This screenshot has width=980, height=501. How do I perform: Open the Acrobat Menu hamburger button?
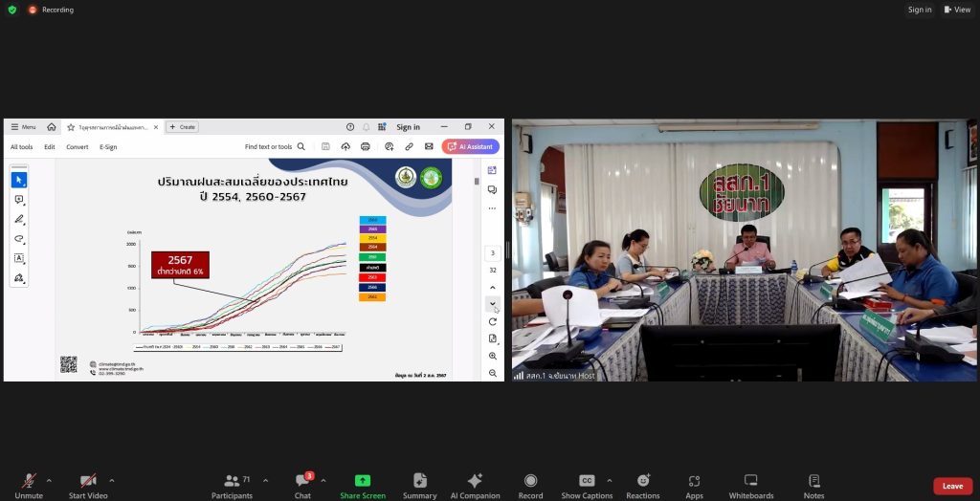23,127
